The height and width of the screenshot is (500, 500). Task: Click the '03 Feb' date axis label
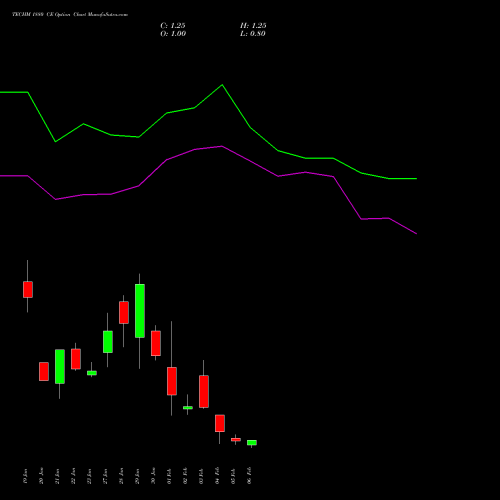pyautogui.click(x=202, y=476)
